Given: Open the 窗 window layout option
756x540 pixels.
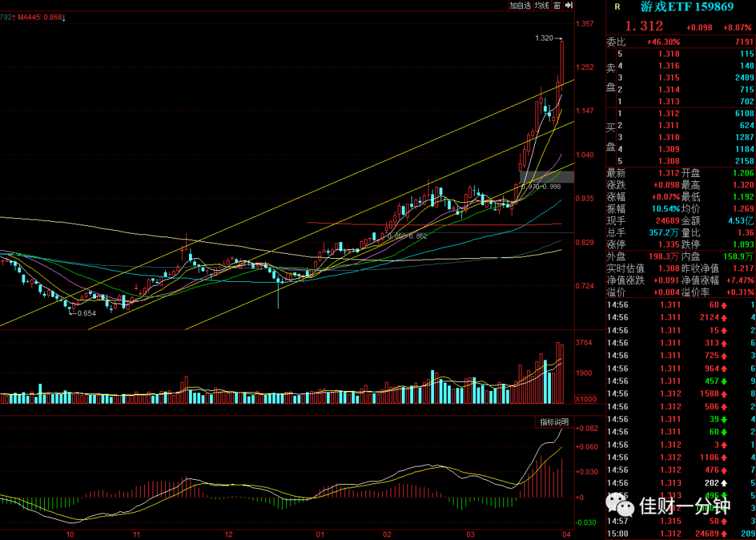Looking at the screenshot, I should [x=557, y=6].
